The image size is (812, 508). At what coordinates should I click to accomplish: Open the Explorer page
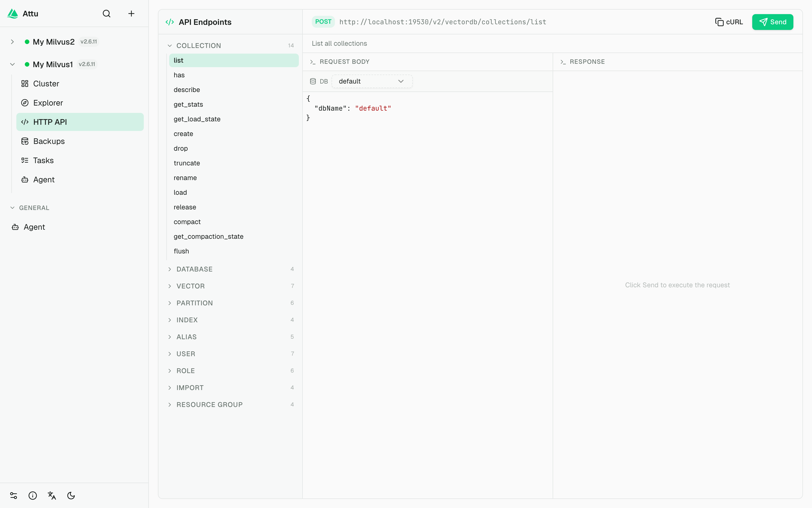pos(80,103)
